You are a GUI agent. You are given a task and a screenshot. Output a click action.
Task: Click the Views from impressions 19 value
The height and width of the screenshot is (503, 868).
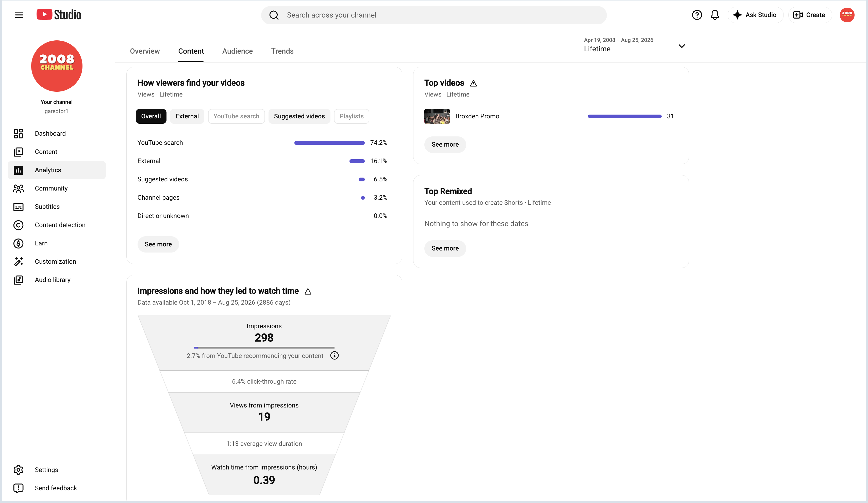pyautogui.click(x=264, y=417)
